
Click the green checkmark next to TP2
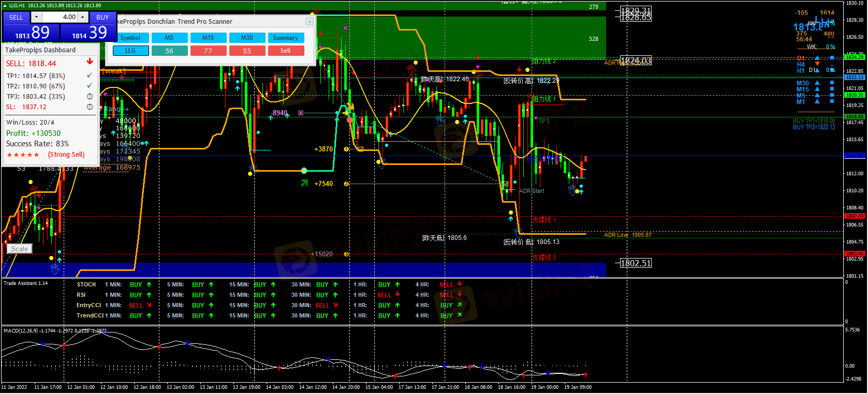(90, 86)
